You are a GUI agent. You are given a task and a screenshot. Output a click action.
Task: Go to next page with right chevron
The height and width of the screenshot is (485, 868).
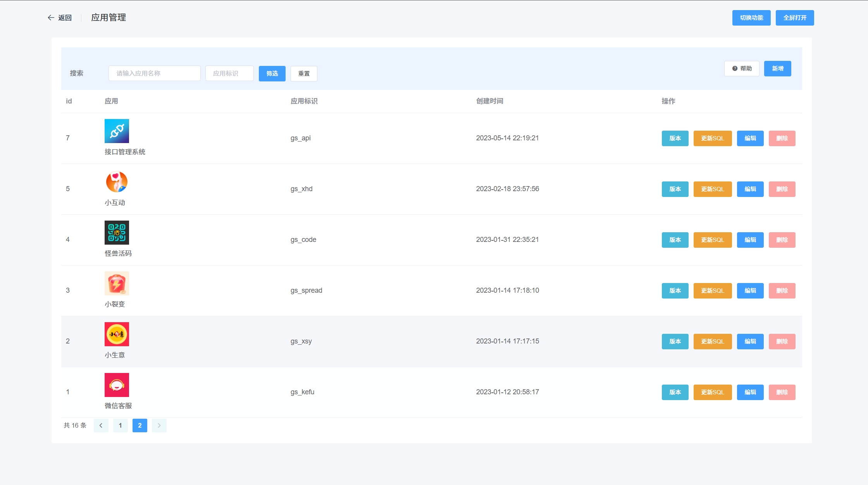[x=159, y=426]
